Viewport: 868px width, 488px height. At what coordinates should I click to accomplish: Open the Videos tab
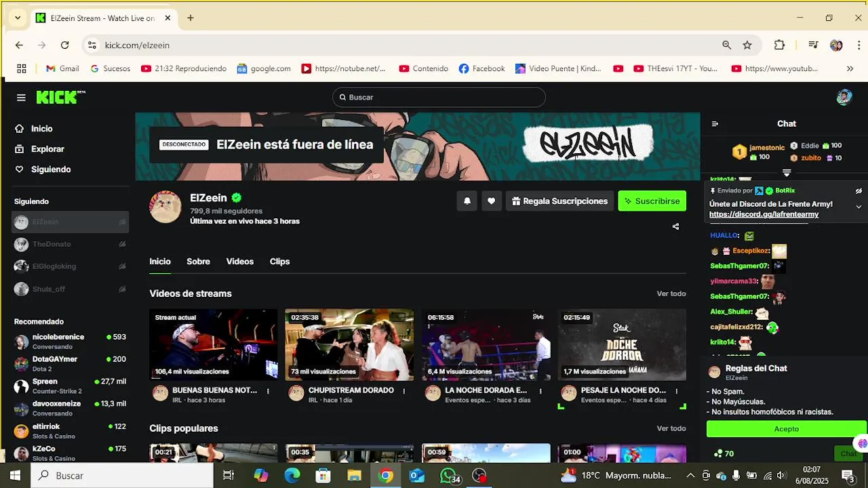pyautogui.click(x=240, y=262)
